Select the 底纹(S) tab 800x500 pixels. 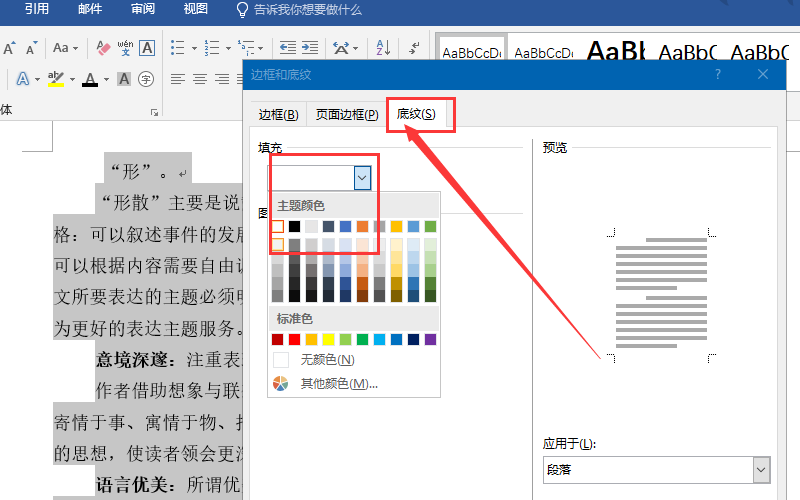tap(416, 113)
